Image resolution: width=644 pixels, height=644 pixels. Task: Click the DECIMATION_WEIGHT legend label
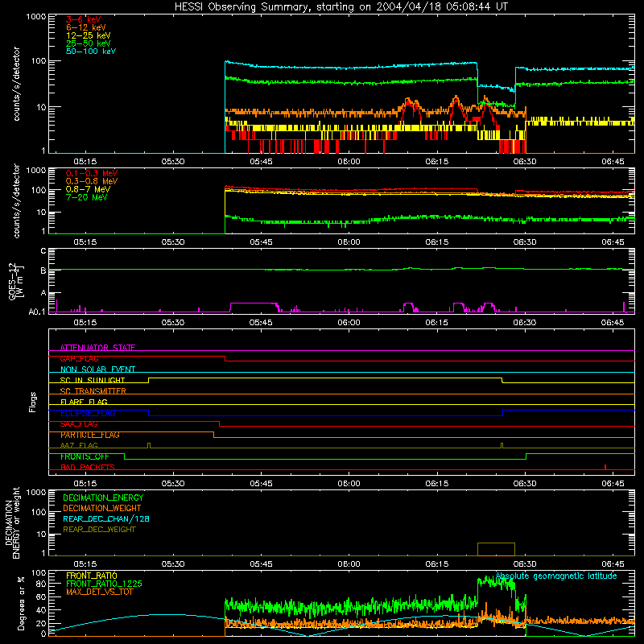pyautogui.click(x=102, y=508)
